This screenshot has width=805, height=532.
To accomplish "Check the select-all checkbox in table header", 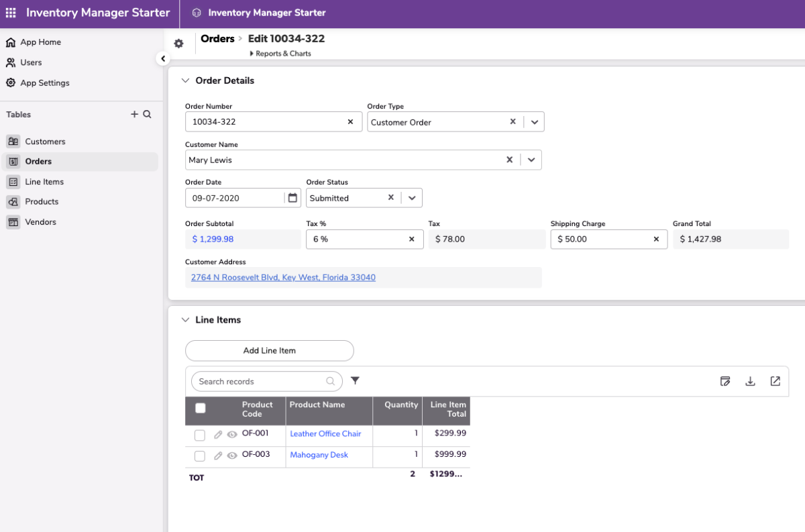I will click(200, 408).
